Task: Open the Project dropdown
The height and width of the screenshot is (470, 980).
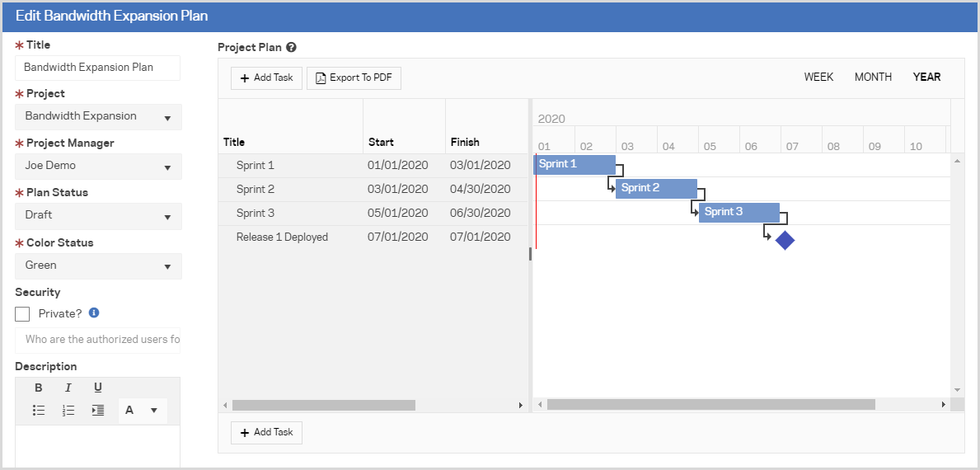Action: 98,117
